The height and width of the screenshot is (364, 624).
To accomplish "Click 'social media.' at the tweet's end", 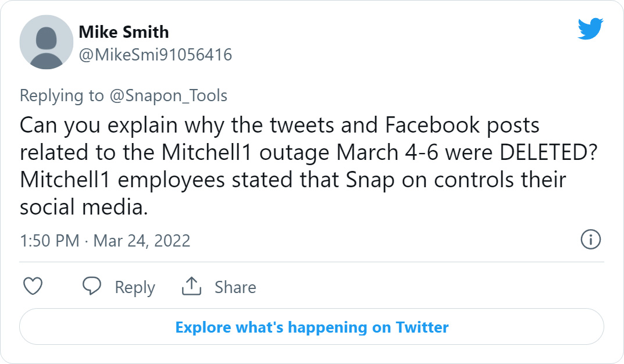I will coord(84,207).
